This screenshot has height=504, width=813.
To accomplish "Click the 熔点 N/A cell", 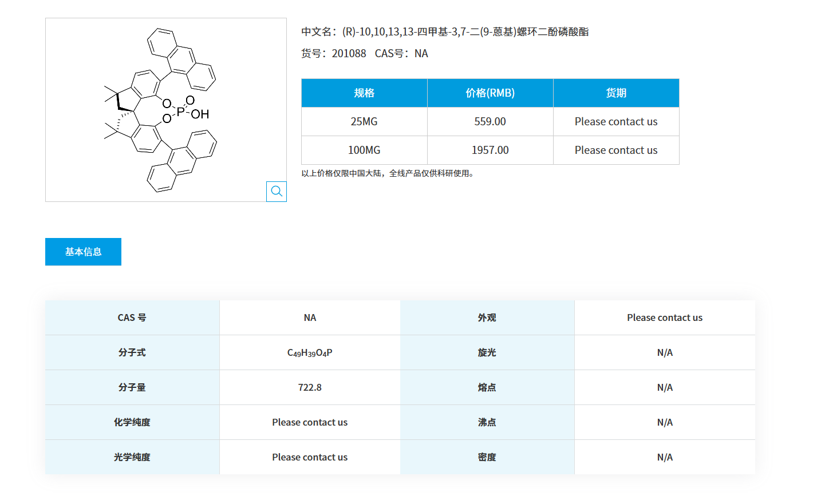I will click(664, 387).
